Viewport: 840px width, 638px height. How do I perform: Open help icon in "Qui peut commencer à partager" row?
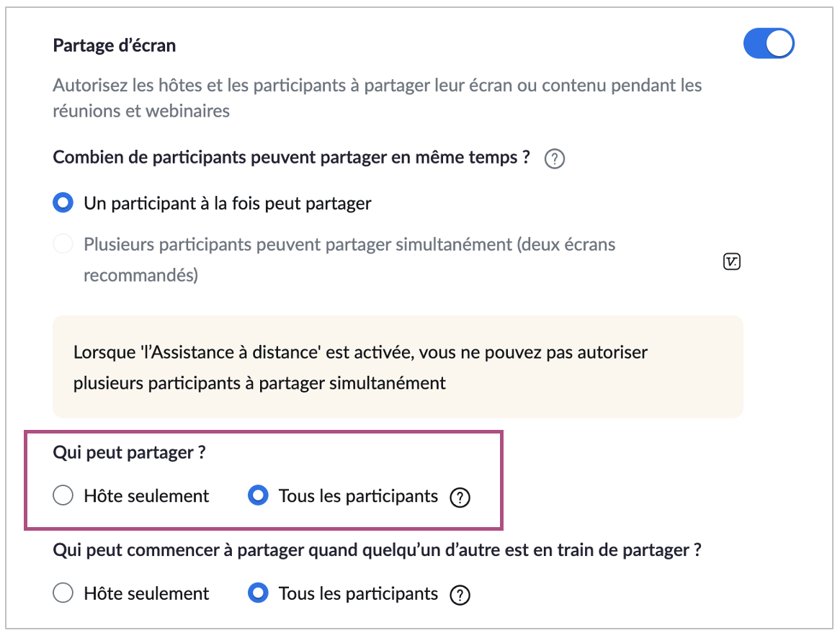[x=460, y=595]
